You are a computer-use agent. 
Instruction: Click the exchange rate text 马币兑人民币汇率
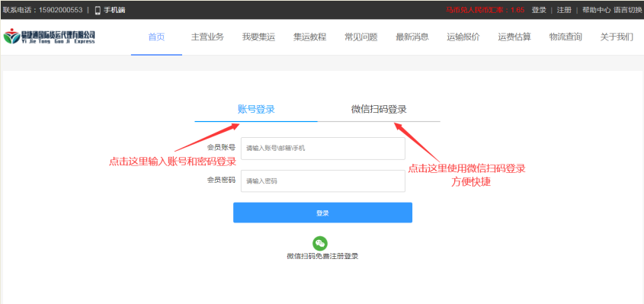pos(485,10)
